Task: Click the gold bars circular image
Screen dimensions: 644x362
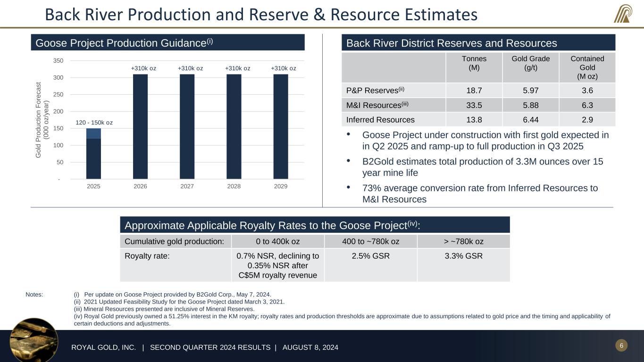Action: point(33,340)
